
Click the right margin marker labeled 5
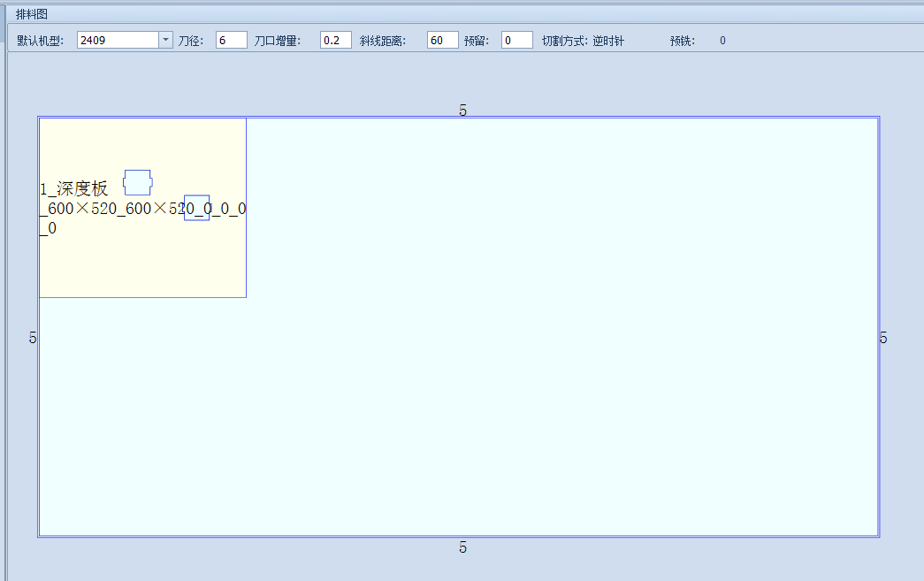(x=882, y=337)
